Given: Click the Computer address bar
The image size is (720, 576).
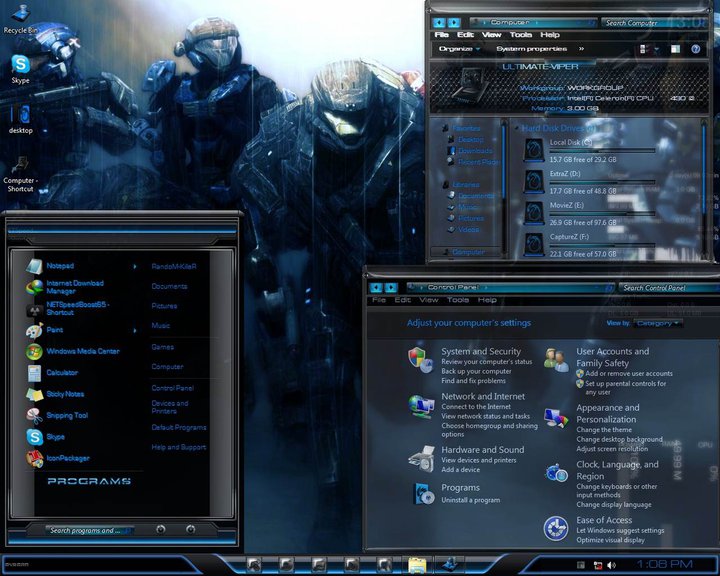Looking at the screenshot, I should (x=534, y=22).
